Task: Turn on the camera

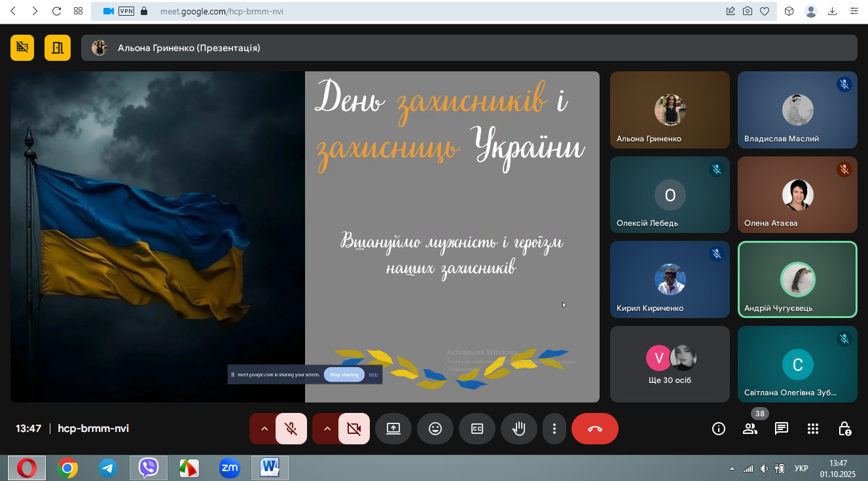Action: click(354, 429)
